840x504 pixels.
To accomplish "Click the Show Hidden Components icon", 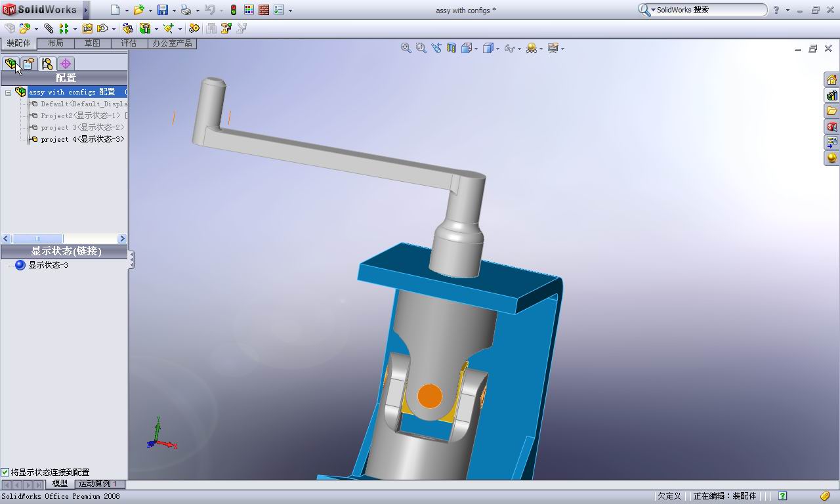I will 128,28.
